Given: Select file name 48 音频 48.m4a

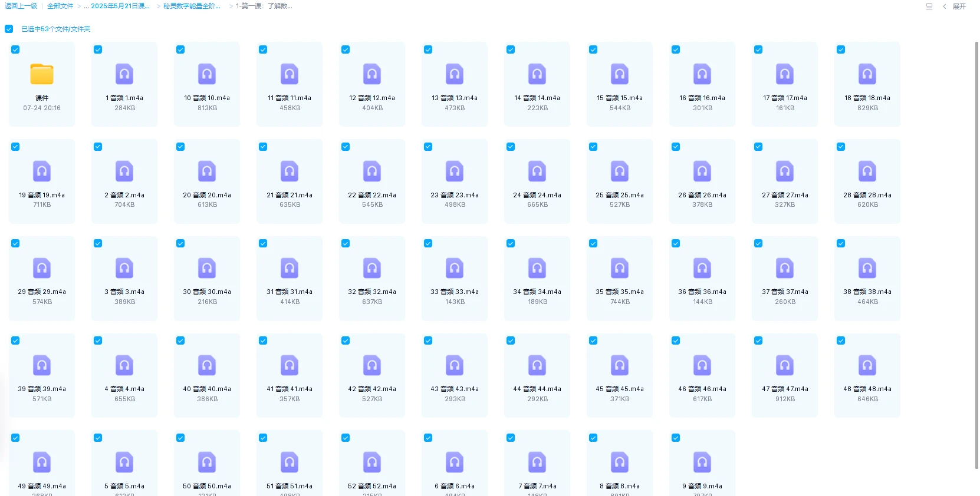Looking at the screenshot, I should [x=867, y=389].
